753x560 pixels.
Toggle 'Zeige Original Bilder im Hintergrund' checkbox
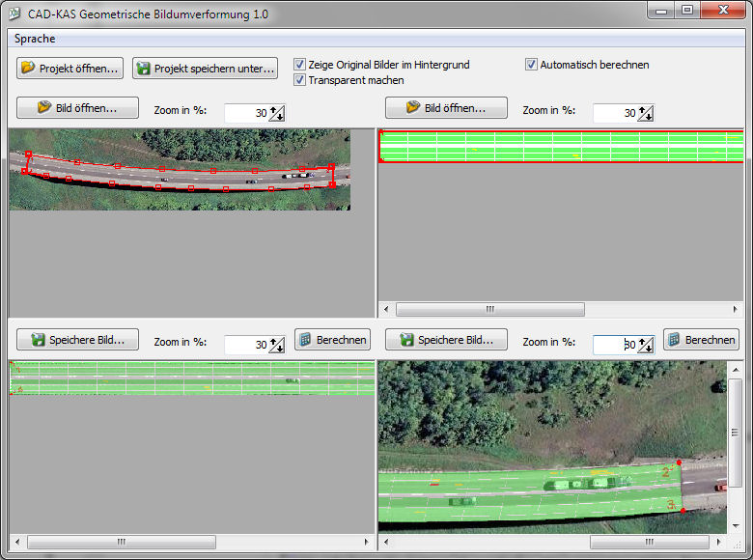pos(300,65)
